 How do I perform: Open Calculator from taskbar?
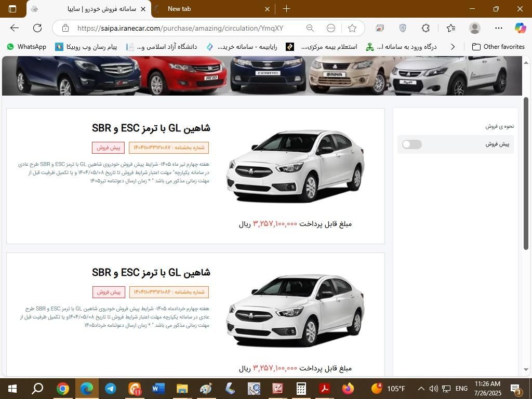[x=301, y=389]
